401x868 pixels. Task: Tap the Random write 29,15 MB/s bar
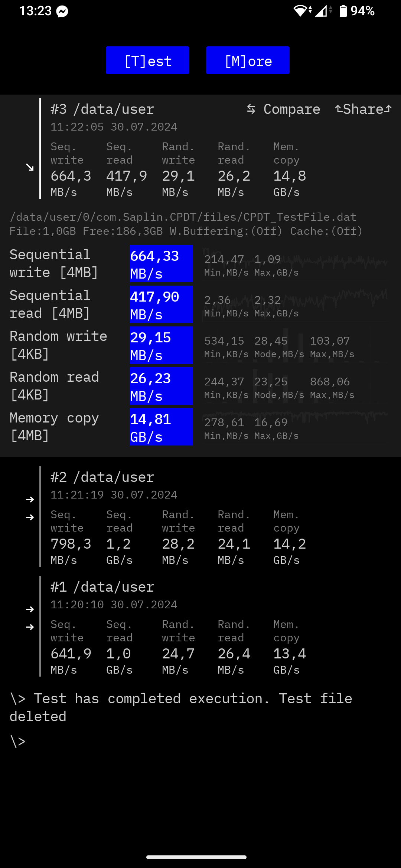(161, 345)
